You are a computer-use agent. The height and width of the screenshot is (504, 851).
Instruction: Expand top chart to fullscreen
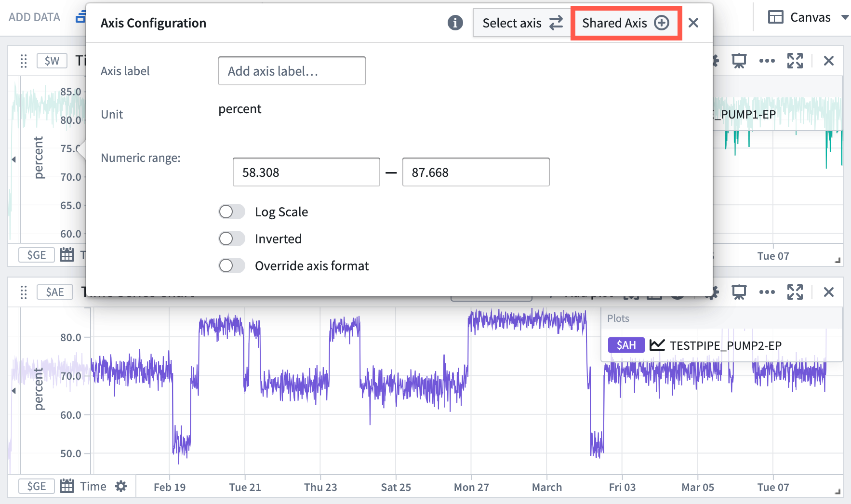[x=795, y=61]
